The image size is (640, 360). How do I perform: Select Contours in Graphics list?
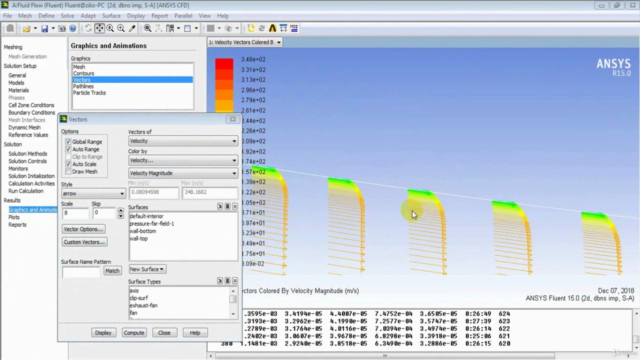(x=84, y=73)
